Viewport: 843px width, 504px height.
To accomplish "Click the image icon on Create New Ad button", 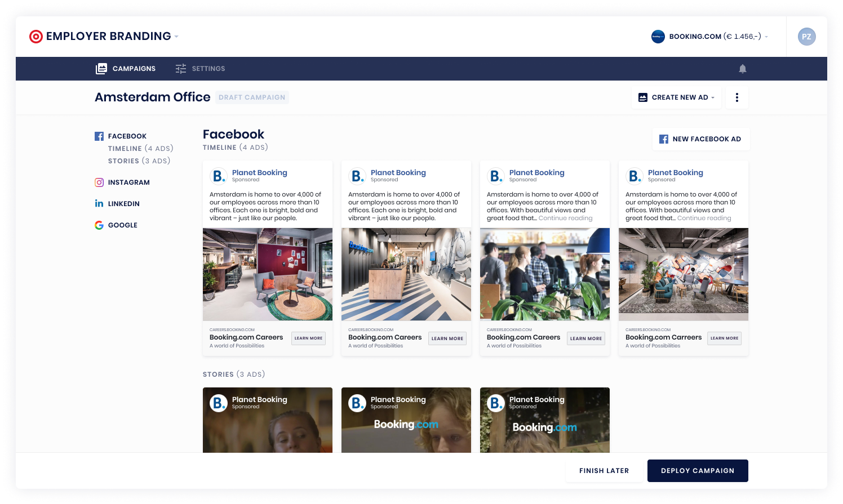I will (x=643, y=97).
